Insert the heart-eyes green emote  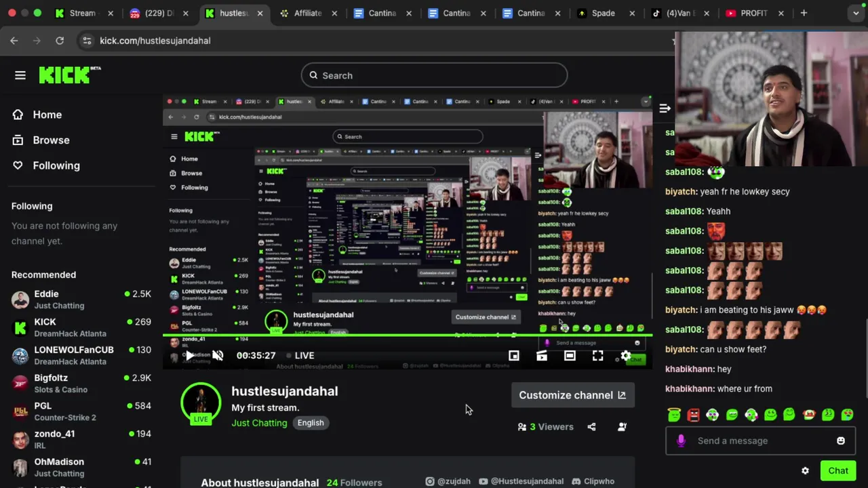point(847,414)
